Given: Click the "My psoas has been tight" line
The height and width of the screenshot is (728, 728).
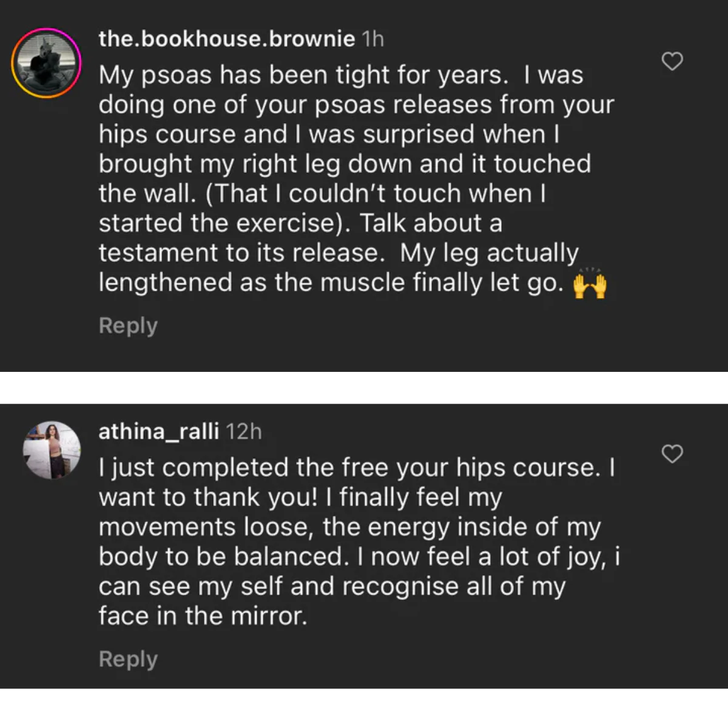Looking at the screenshot, I should [x=340, y=75].
